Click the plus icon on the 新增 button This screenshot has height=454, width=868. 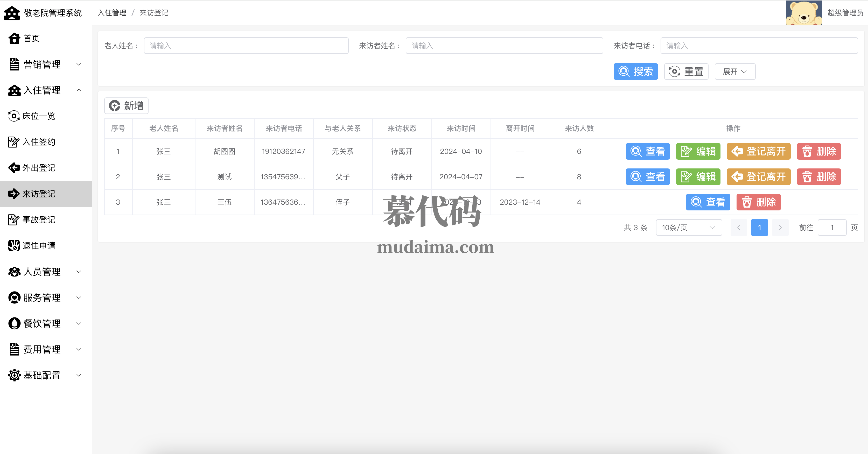[115, 106]
